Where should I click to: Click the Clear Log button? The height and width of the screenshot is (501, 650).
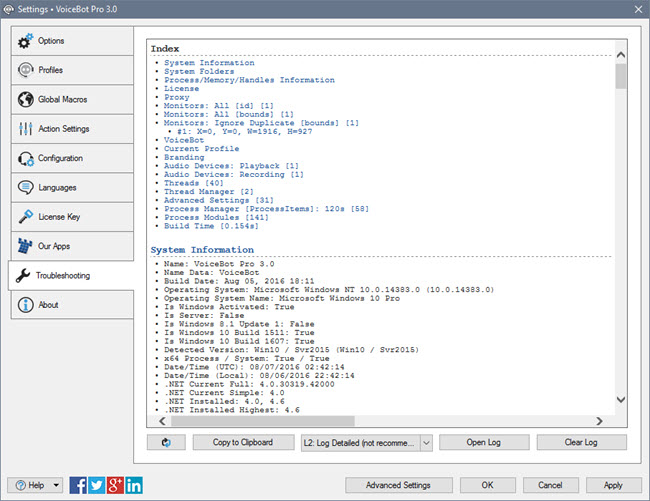click(x=581, y=442)
